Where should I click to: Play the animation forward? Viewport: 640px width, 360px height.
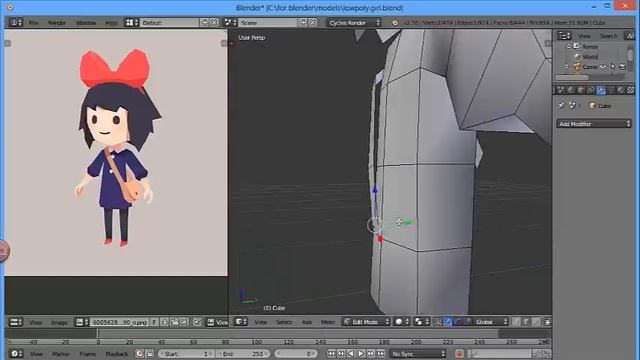point(361,353)
